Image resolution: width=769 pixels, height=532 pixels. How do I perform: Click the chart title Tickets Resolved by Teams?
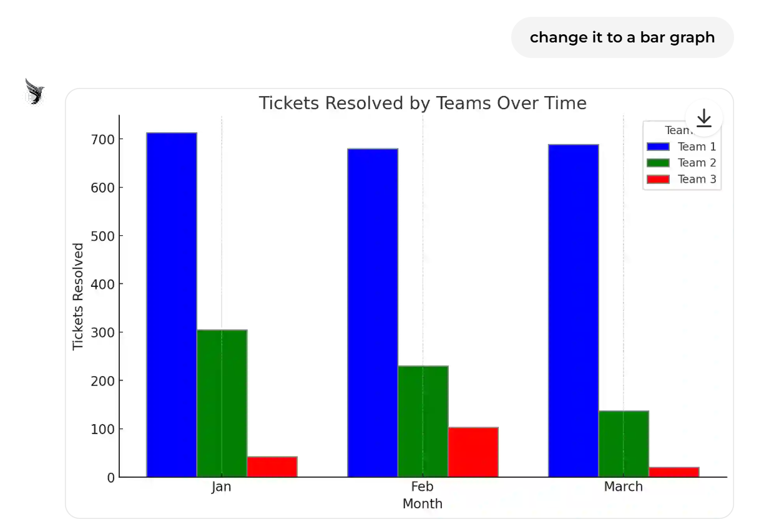[423, 103]
